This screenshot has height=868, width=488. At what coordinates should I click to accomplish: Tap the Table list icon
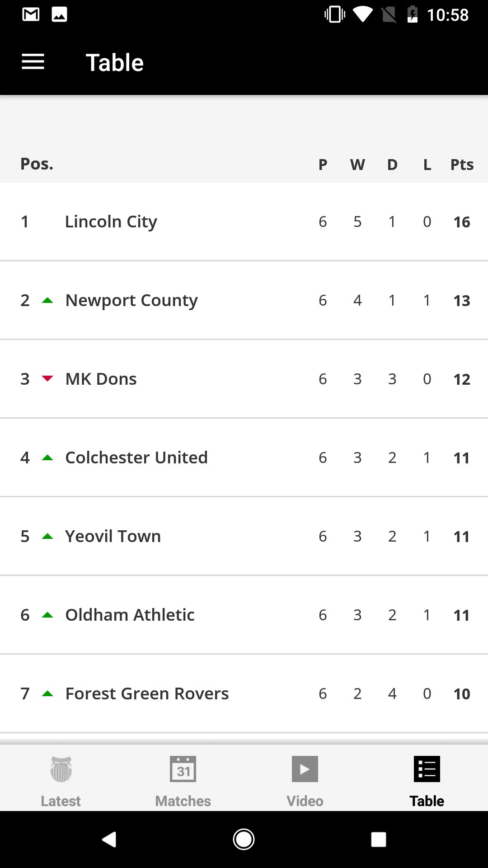click(x=427, y=769)
